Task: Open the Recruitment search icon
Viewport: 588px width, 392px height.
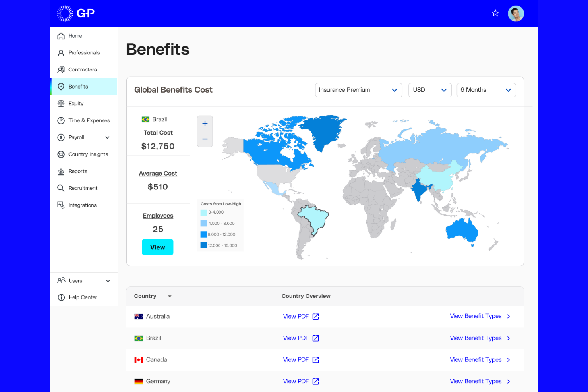Action: tap(61, 188)
